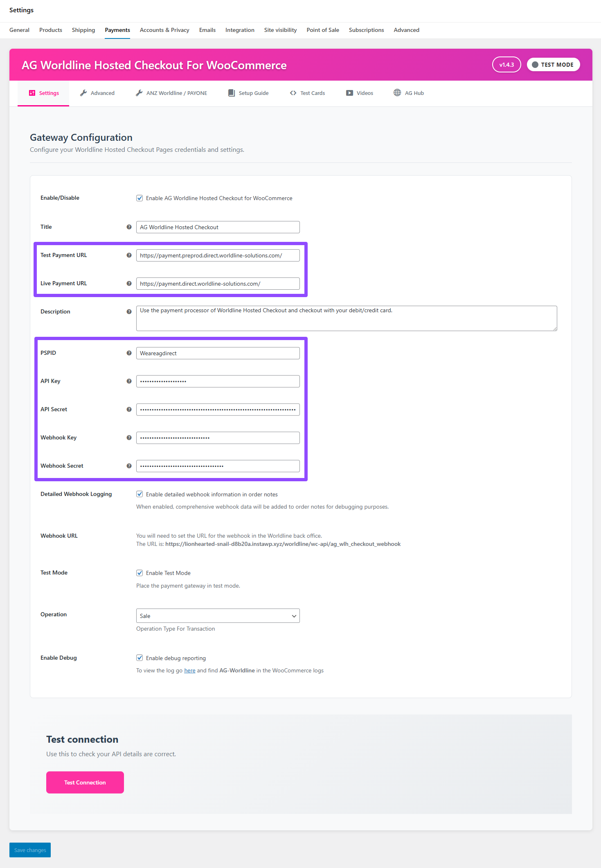
Task: Click the help icon beside Live Payment URL
Action: [x=129, y=284]
